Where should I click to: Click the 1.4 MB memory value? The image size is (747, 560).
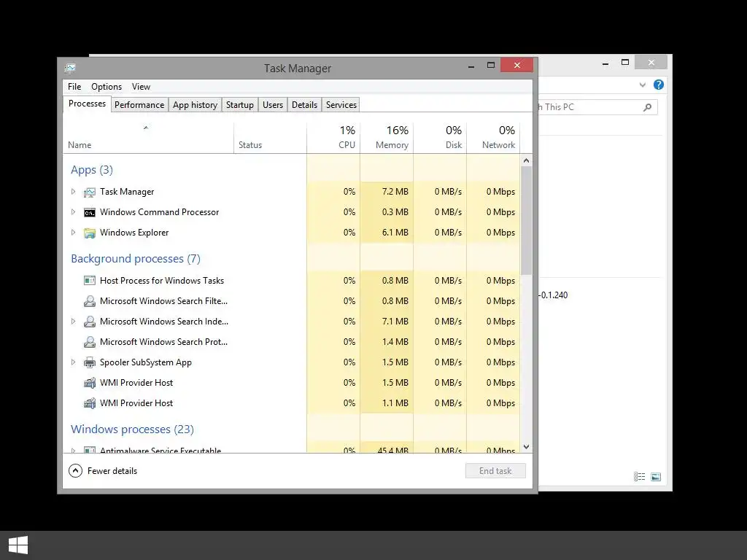(x=395, y=342)
